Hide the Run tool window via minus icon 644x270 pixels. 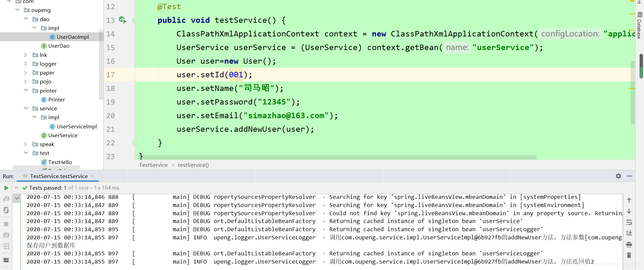(630, 176)
